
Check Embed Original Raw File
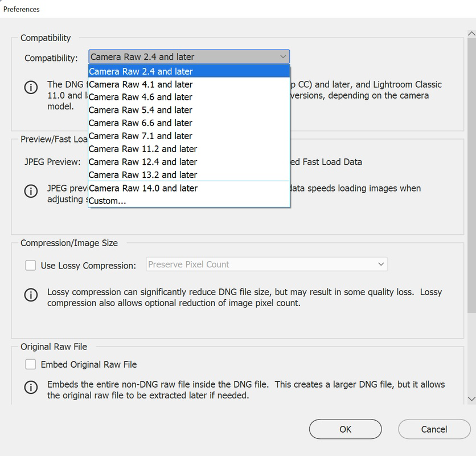[x=30, y=364]
